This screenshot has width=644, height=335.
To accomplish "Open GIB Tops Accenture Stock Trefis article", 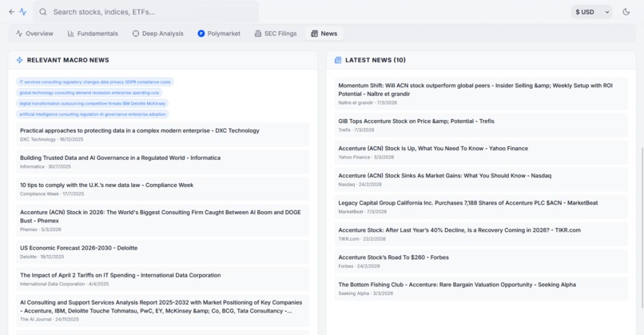I will (x=481, y=125).
